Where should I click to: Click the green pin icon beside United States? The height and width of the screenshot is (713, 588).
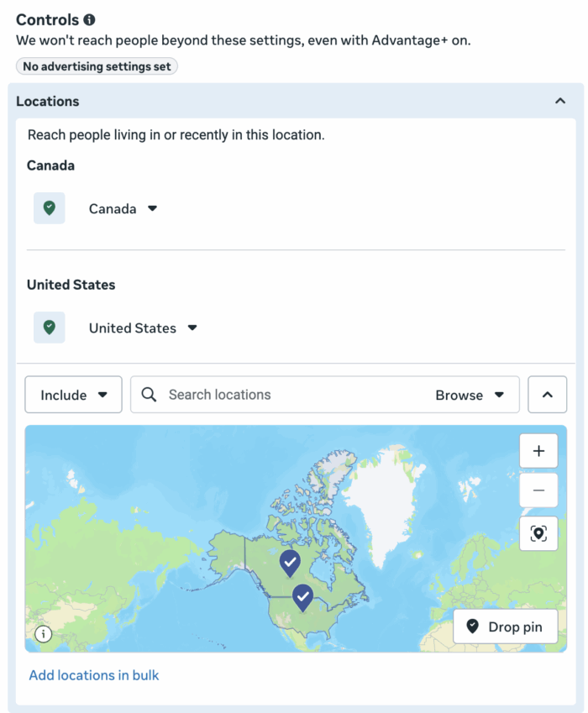[x=49, y=327]
